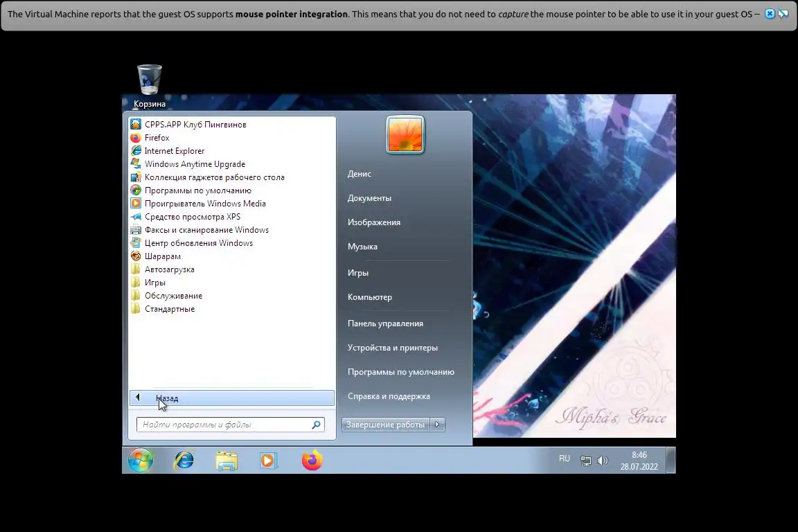Expand the Обслуживание folder

(173, 296)
